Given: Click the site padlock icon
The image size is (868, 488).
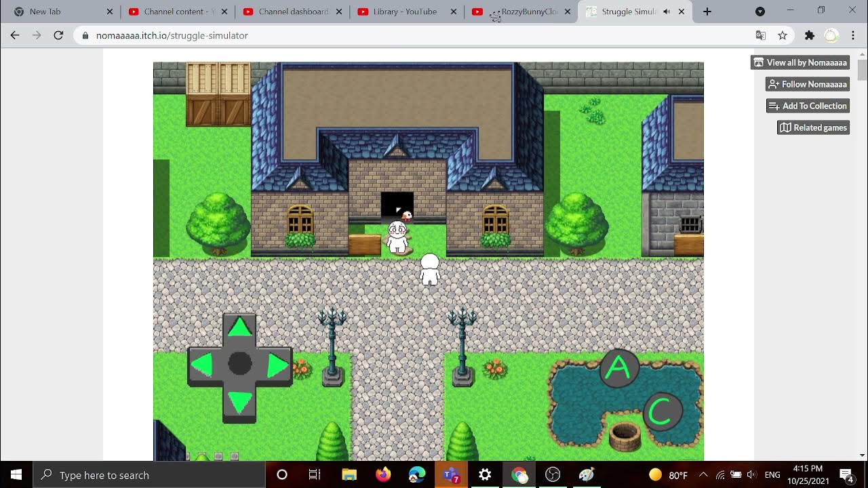Looking at the screenshot, I should coord(85,35).
